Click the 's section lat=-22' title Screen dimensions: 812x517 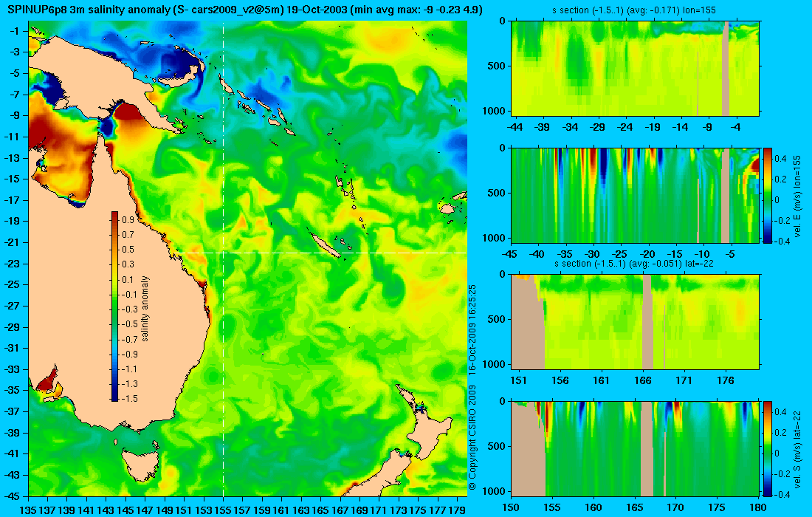point(634,263)
